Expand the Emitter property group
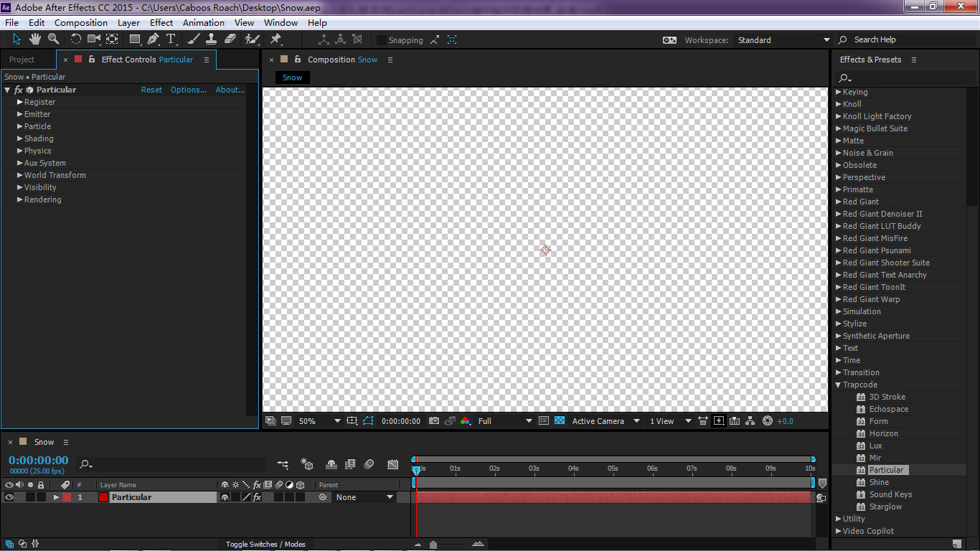Image resolution: width=980 pixels, height=551 pixels. tap(20, 114)
